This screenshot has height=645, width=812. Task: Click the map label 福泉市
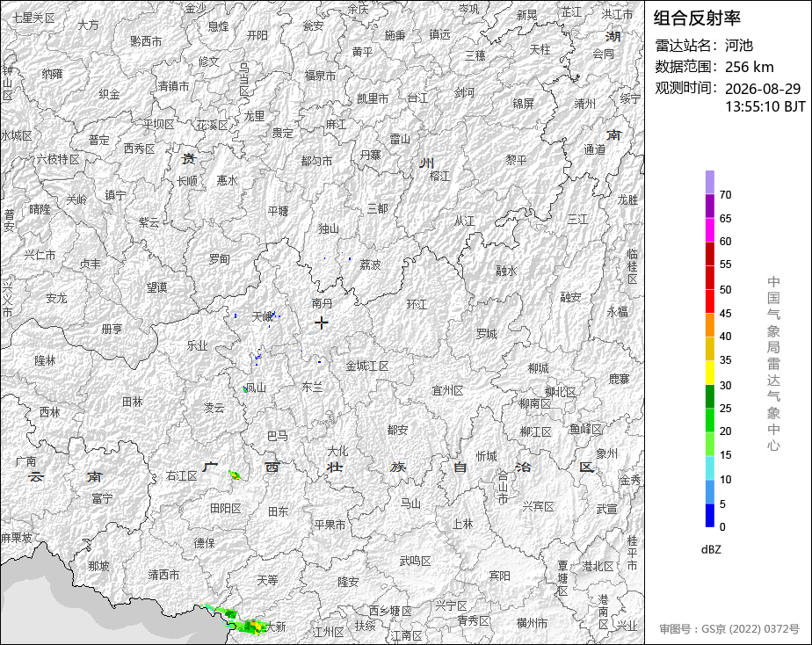pos(321,76)
